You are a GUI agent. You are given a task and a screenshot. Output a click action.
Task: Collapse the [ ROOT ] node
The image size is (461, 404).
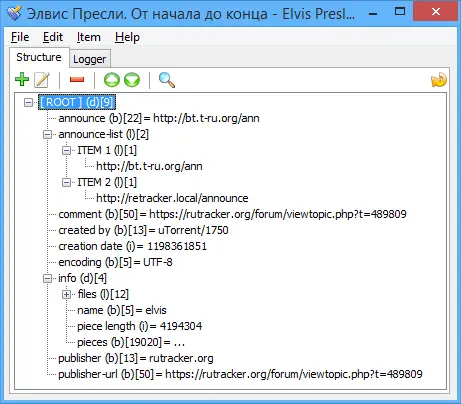pyautogui.click(x=29, y=102)
